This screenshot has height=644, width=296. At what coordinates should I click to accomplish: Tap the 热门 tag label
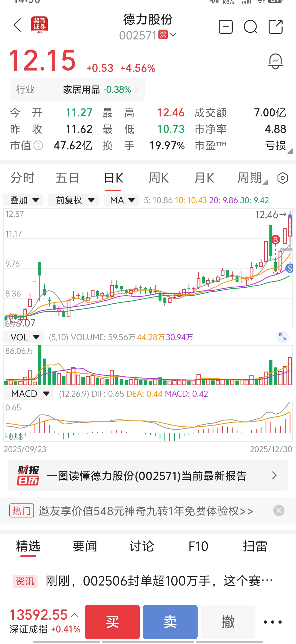point(22,511)
